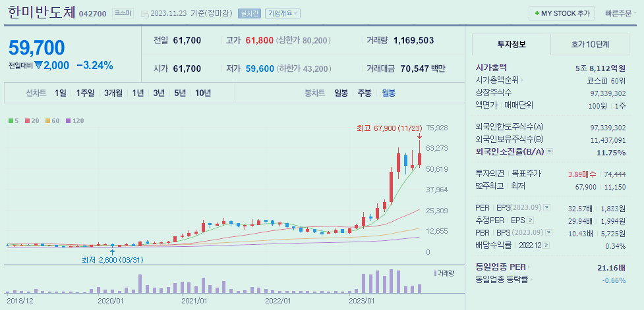Click the -3.24% change rate
This screenshot has height=310, width=644.
click(94, 66)
